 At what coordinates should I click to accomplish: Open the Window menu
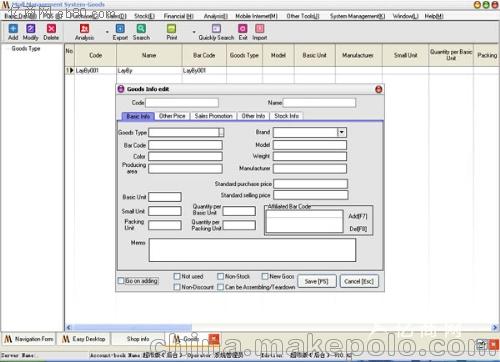pyautogui.click(x=405, y=16)
